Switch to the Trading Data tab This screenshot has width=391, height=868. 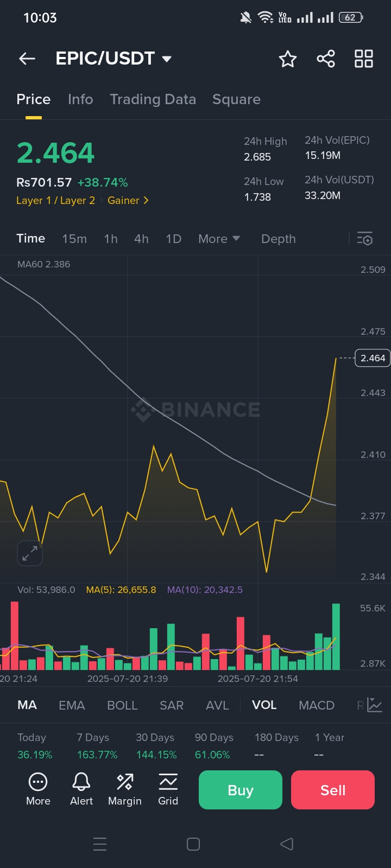point(153,99)
